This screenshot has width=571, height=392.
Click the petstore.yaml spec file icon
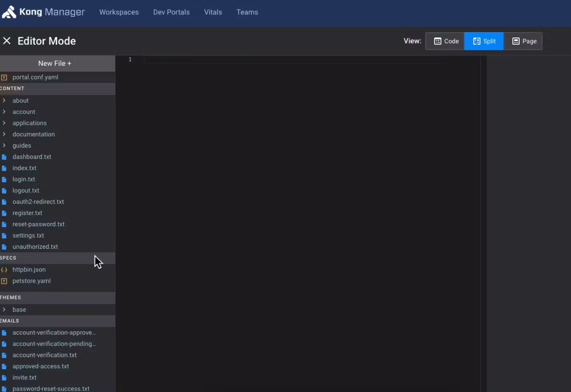4,281
